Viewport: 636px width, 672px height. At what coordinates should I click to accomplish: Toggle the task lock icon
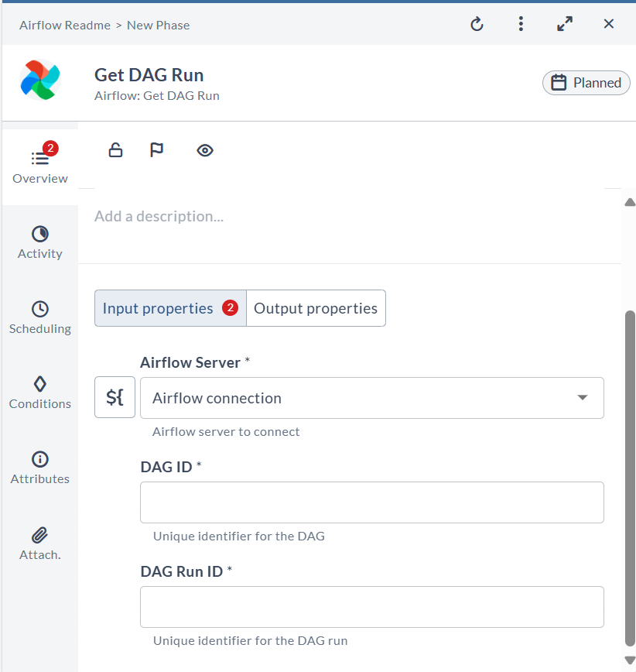click(115, 150)
